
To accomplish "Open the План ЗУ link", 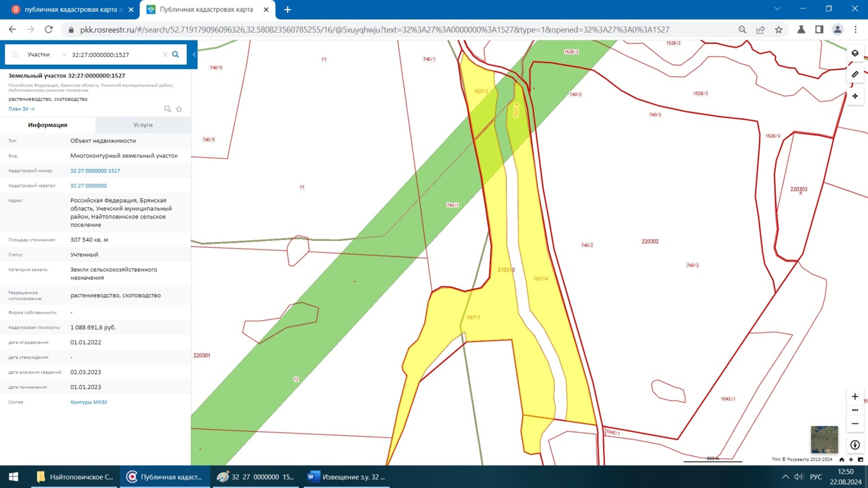I will click(x=21, y=109).
